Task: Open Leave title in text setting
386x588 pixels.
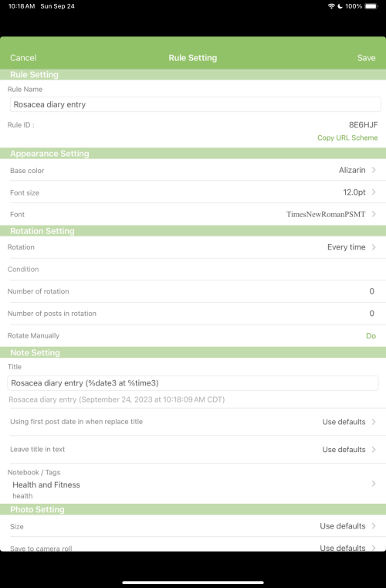Action: pyautogui.click(x=193, y=449)
